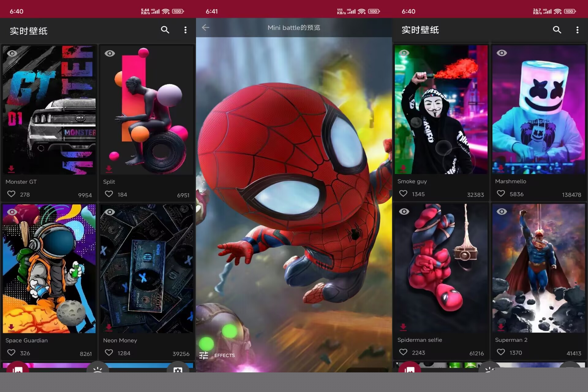Like the Split wallpaper

coord(109,194)
